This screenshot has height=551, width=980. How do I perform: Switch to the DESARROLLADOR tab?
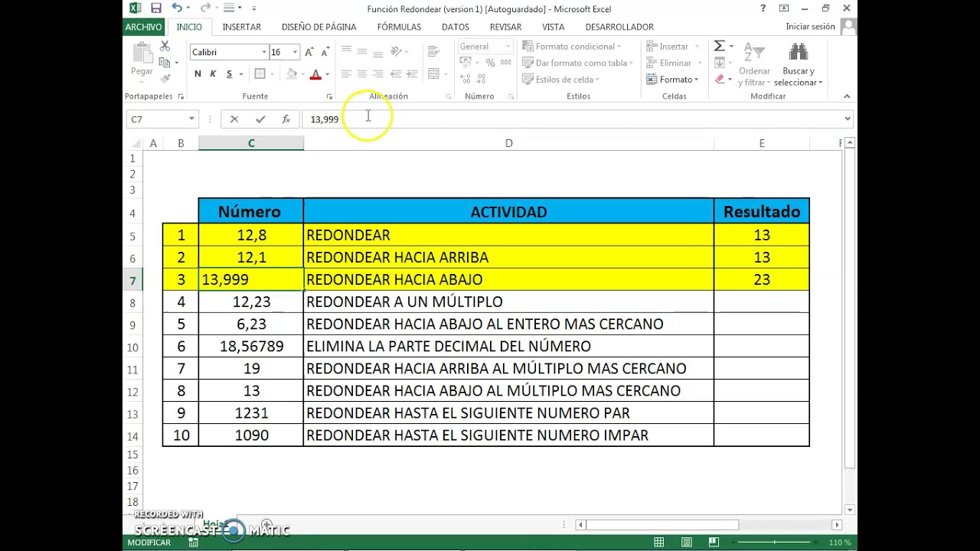pos(619,27)
